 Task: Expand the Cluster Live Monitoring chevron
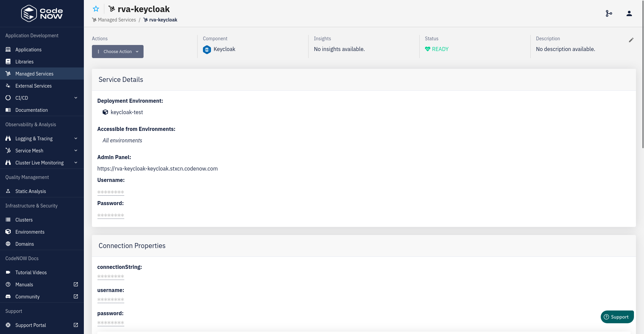click(x=76, y=162)
